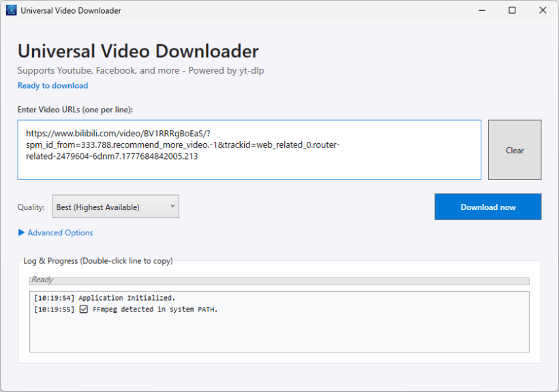Click inside the video URLs text box
The image size is (559, 392).
tap(250, 150)
